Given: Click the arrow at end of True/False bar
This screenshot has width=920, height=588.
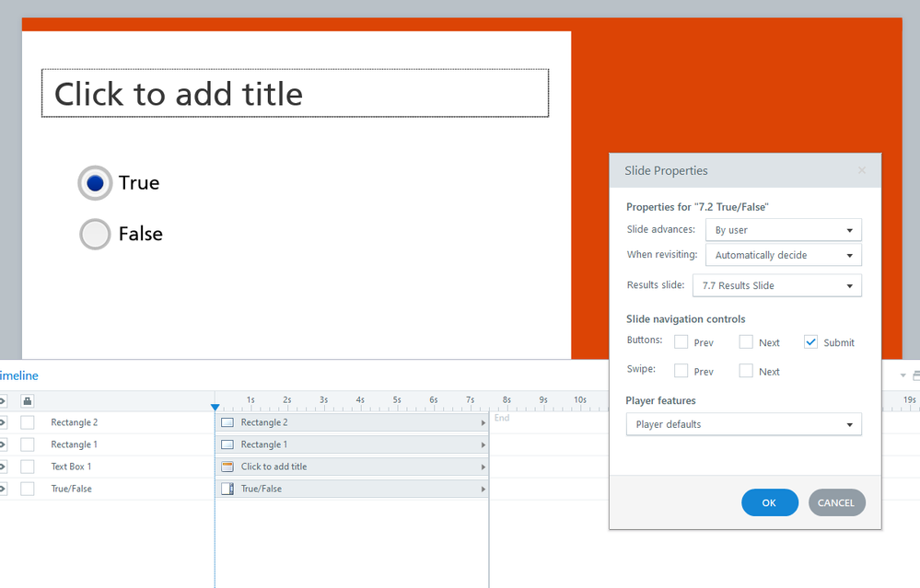Looking at the screenshot, I should [x=483, y=489].
